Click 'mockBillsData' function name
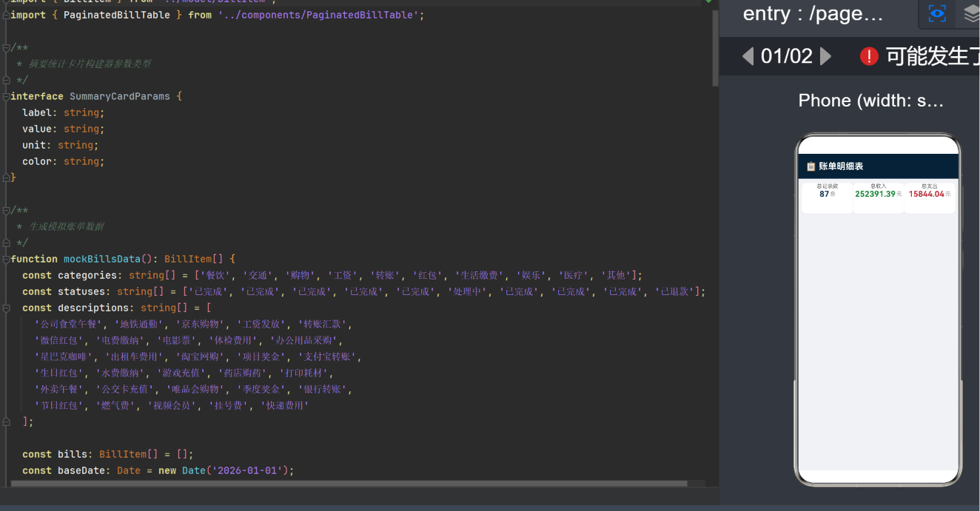 [102, 259]
